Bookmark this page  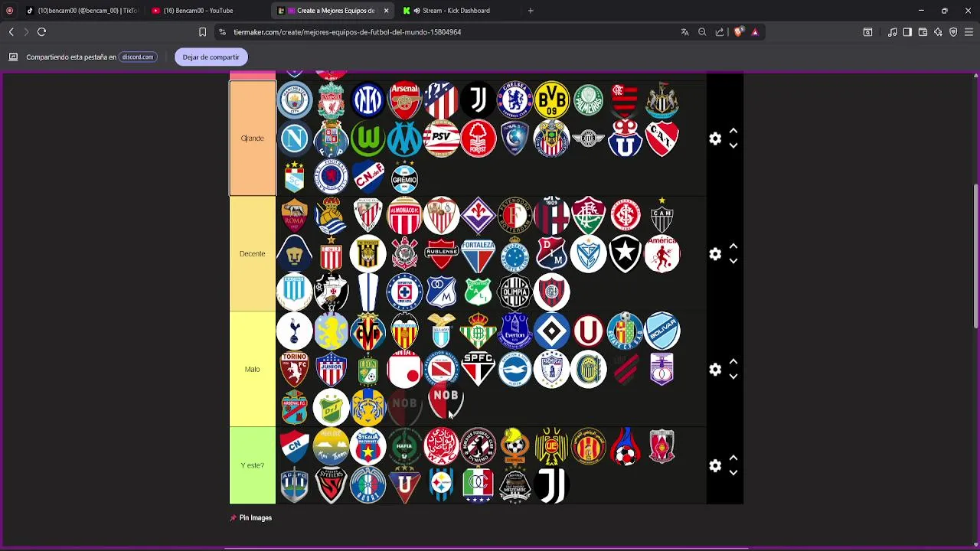(x=202, y=32)
